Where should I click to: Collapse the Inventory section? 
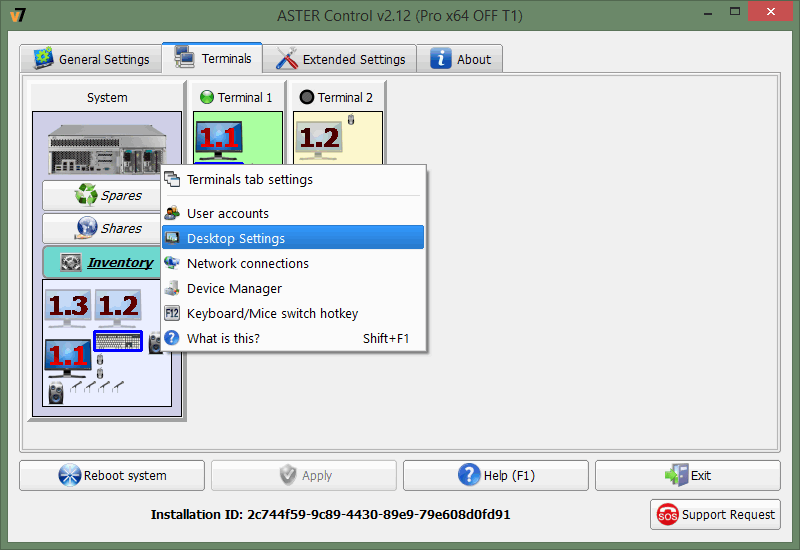click(102, 262)
